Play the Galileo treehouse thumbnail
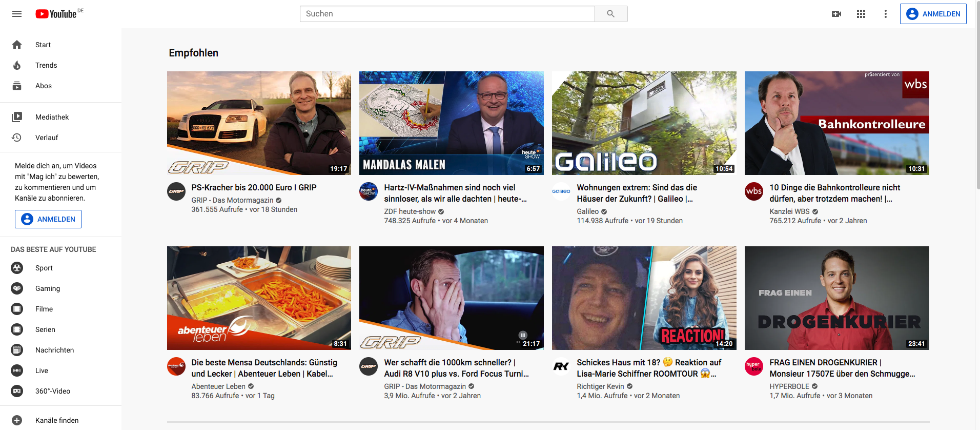Viewport: 980px width, 430px height. (x=644, y=123)
